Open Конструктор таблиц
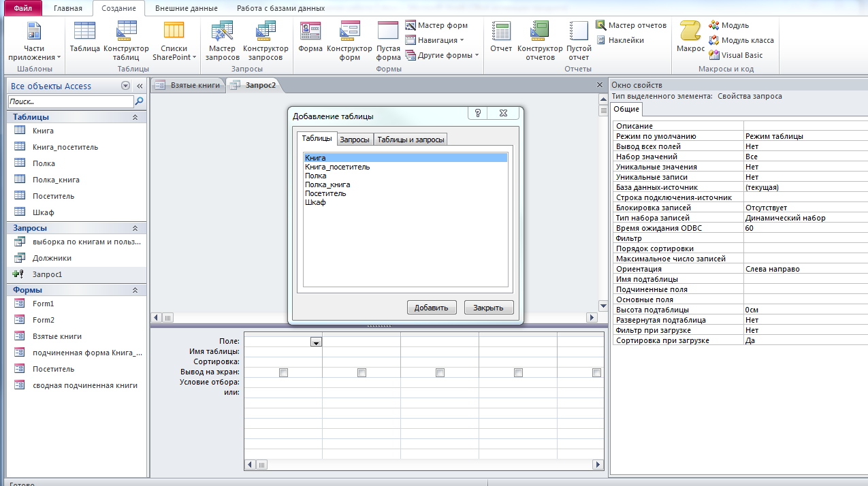 126,41
